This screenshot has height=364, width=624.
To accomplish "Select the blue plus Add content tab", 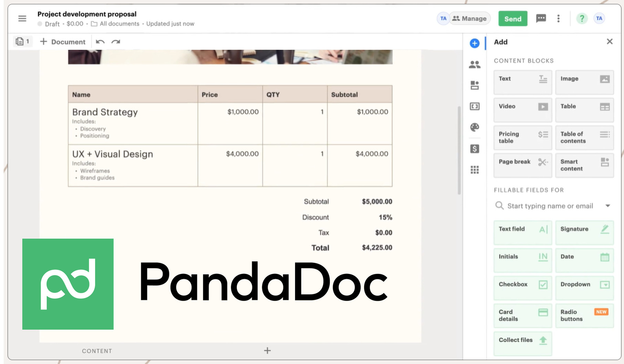I will click(x=475, y=43).
